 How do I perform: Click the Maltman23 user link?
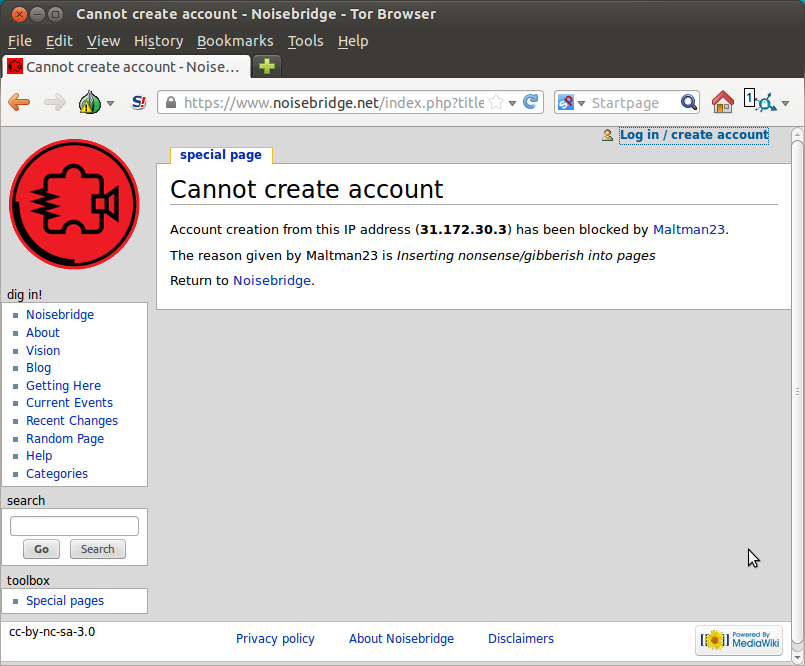[x=688, y=229]
